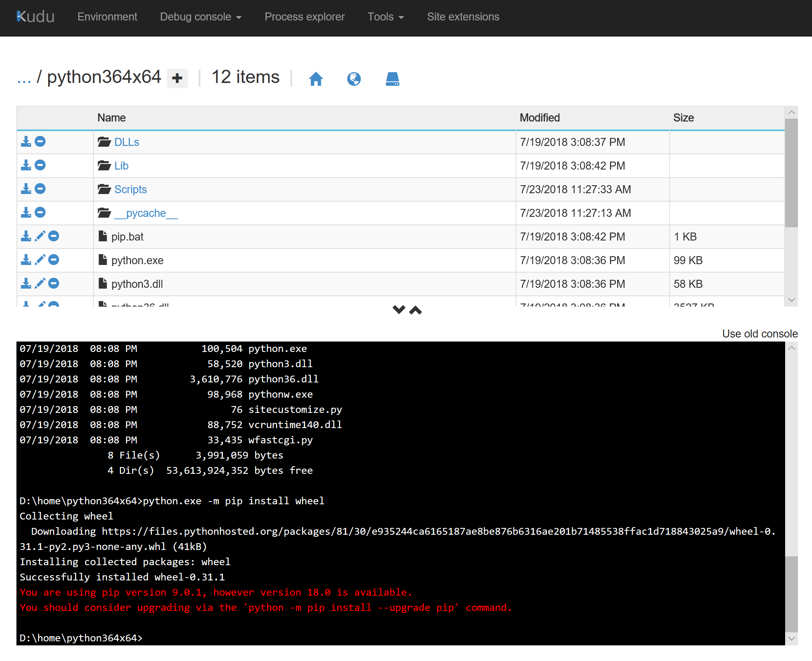This screenshot has width=812, height=661.
Task: Add new item with the plus button
Action: [x=177, y=78]
